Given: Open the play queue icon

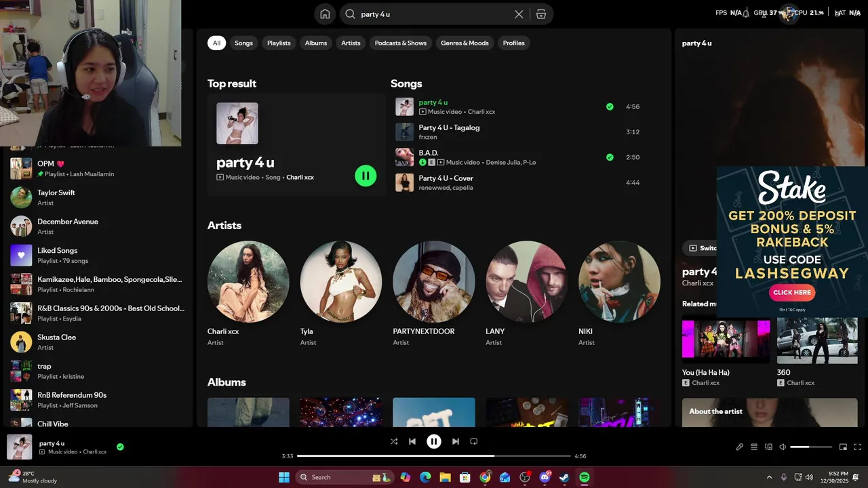Looking at the screenshot, I should [753, 447].
